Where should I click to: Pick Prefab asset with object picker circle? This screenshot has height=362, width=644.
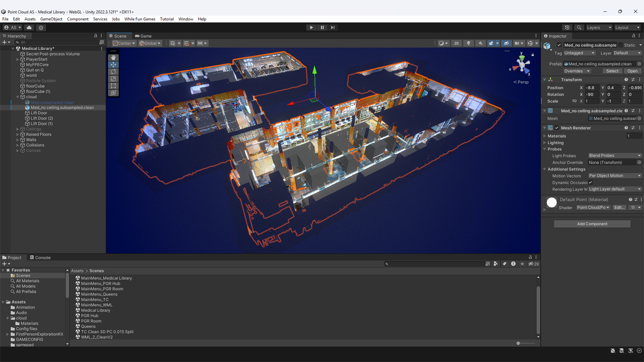tap(639, 64)
